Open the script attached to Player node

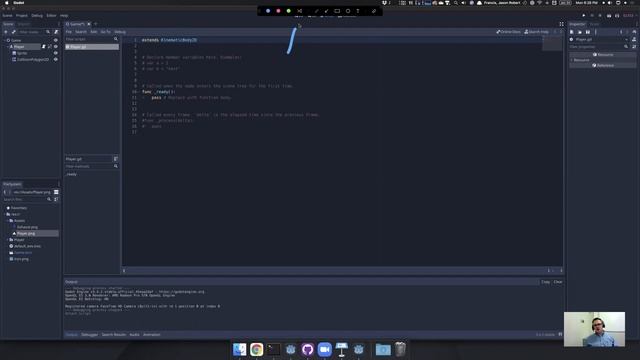pyautogui.click(x=44, y=47)
